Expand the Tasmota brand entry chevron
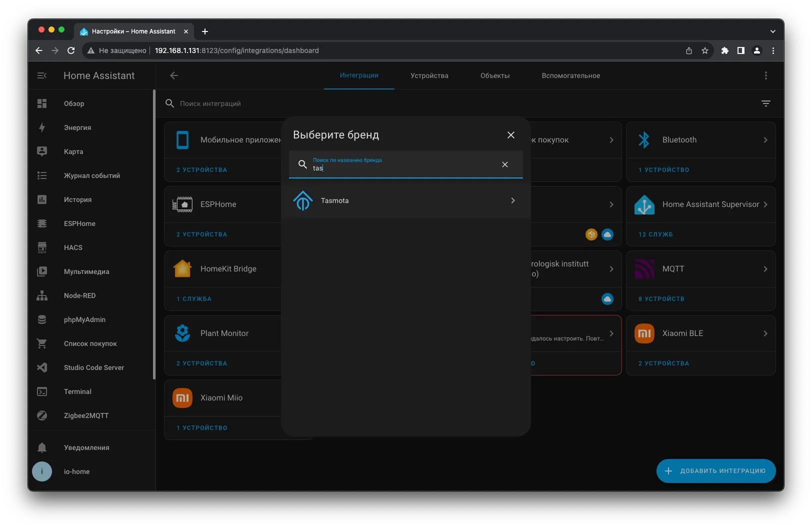 [513, 200]
